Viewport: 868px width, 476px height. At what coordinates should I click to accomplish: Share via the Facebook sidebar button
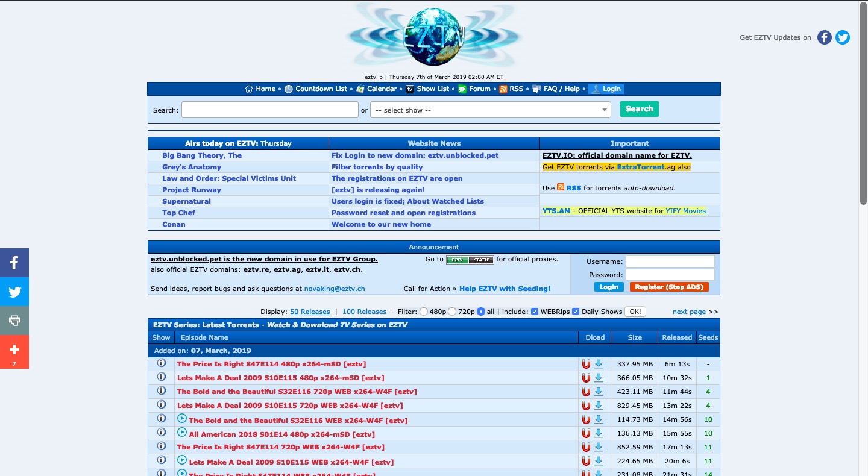tap(14, 263)
